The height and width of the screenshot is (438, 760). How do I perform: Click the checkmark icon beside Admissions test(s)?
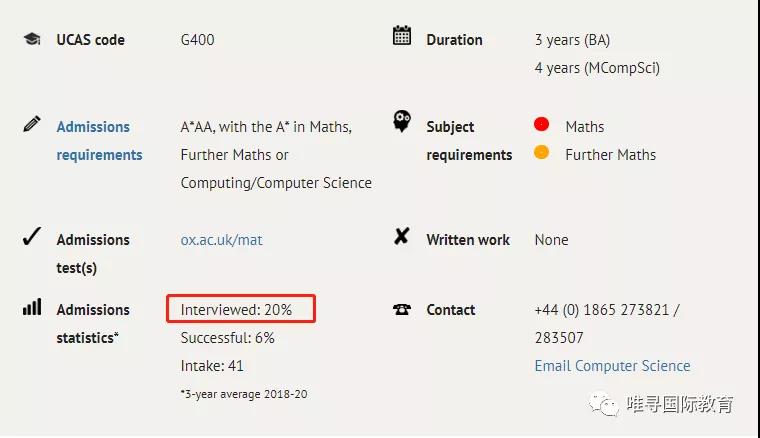click(32, 236)
